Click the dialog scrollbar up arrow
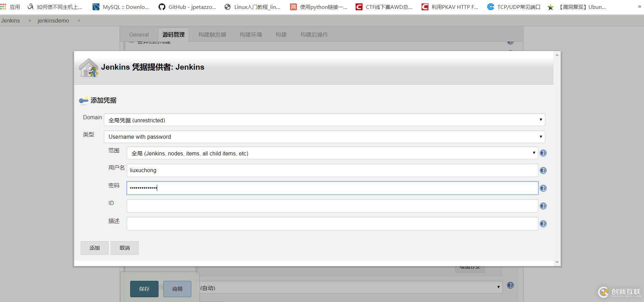 coord(557,55)
